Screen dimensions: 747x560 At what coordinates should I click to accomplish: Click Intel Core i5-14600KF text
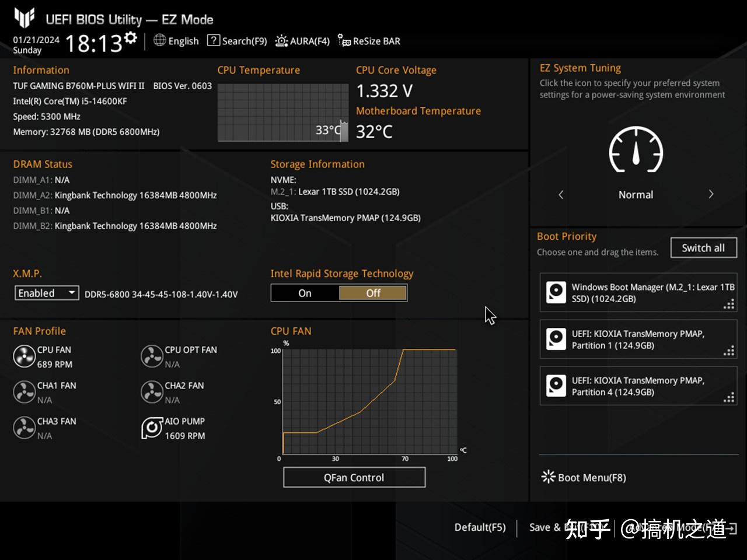coord(70,101)
